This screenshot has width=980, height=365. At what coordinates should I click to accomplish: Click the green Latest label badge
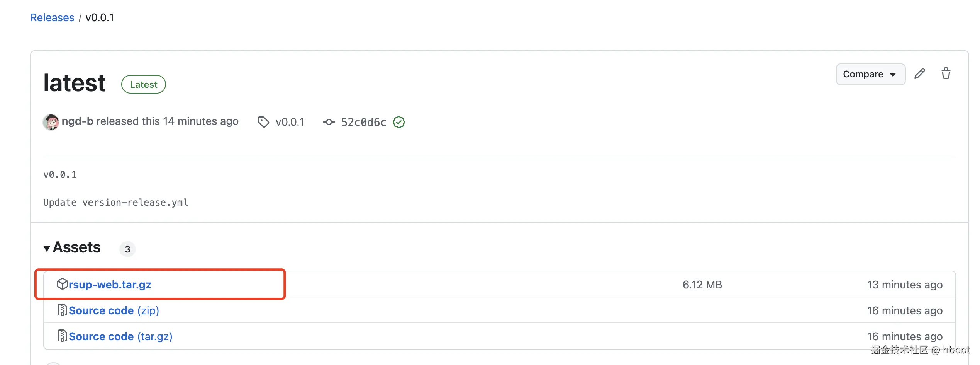144,85
